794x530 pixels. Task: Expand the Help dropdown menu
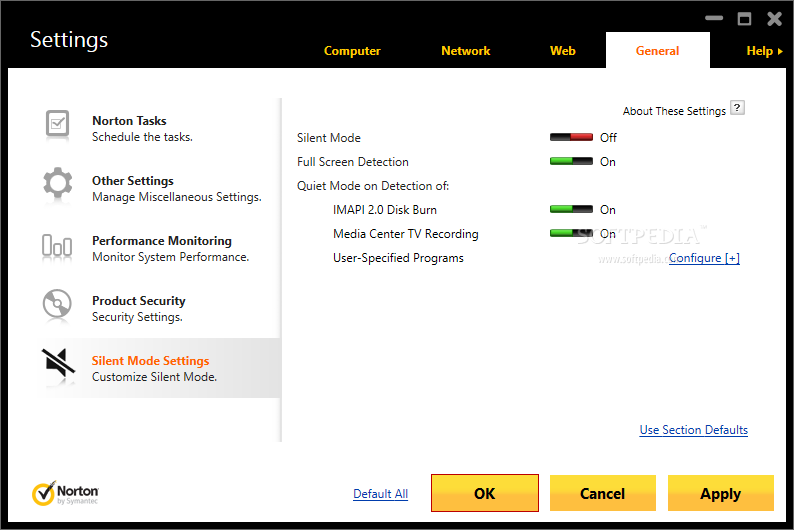click(764, 51)
